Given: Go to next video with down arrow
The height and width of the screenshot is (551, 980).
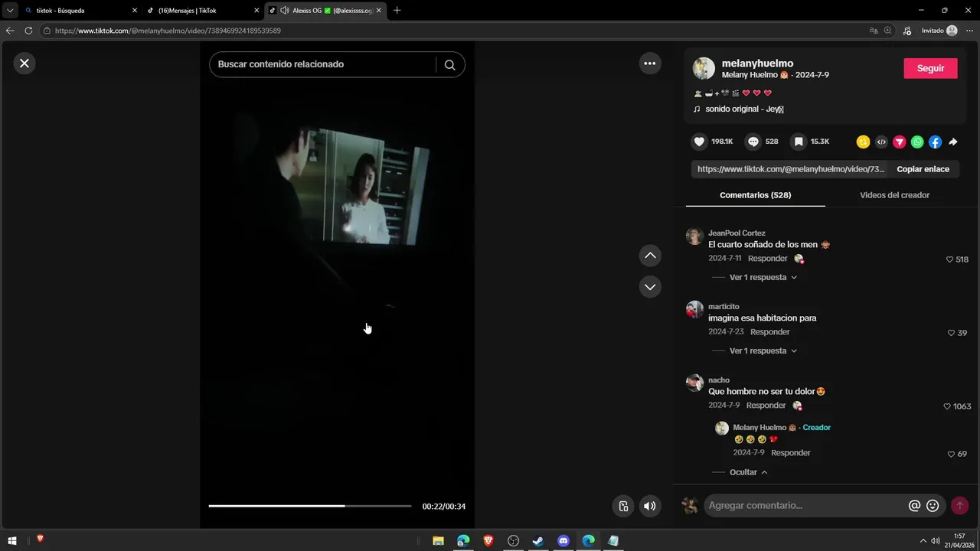Looking at the screenshot, I should click(x=650, y=287).
